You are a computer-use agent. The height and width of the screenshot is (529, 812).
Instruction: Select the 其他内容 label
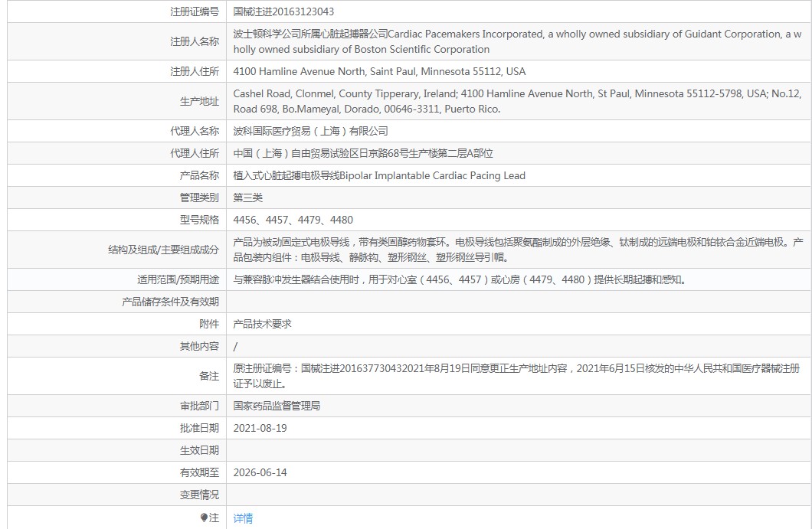tap(199, 346)
